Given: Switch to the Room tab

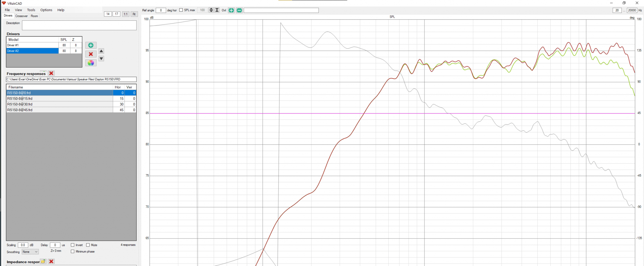Looking at the screenshot, I should click(x=34, y=16).
